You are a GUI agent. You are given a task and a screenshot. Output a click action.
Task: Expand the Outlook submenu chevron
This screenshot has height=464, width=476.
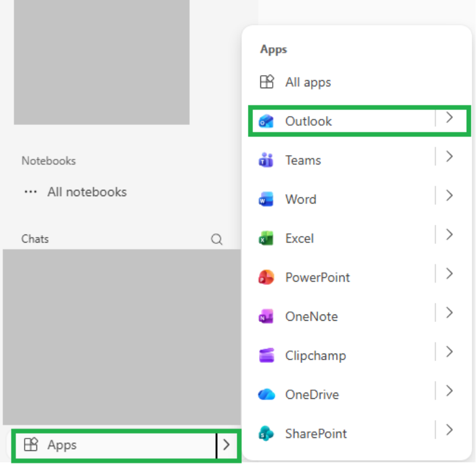point(449,117)
